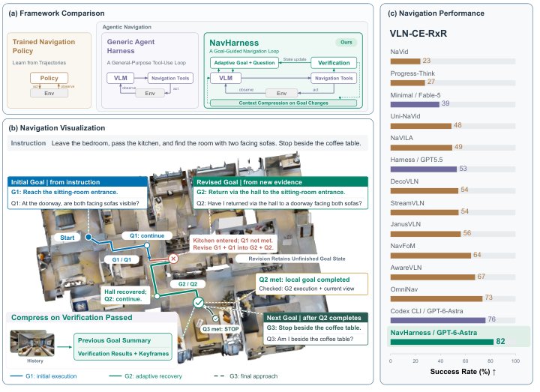
Task: Click the Progress-Think bar showing 27
Action: tap(408, 83)
